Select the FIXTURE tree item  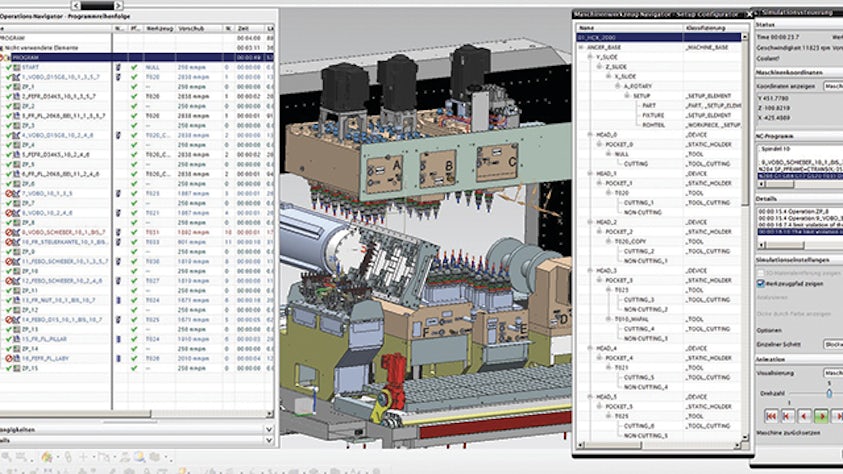click(x=653, y=115)
